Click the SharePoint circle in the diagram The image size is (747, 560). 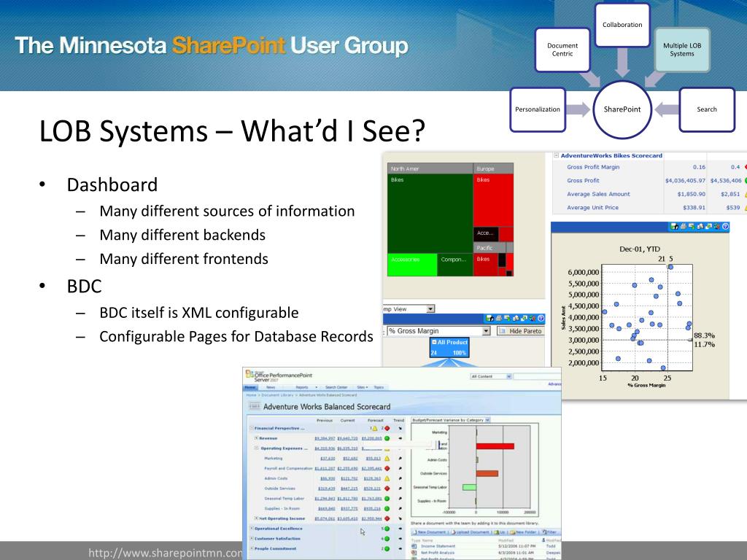[x=622, y=109]
